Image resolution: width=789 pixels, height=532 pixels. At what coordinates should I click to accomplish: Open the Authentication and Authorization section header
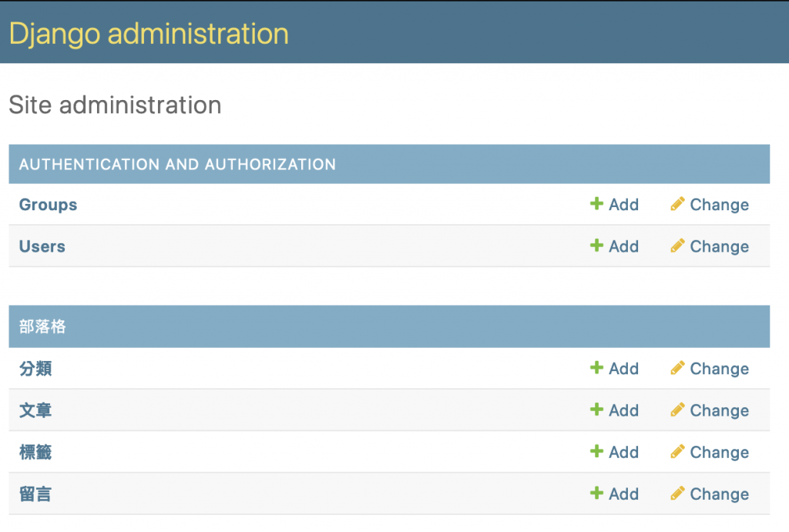click(x=177, y=165)
